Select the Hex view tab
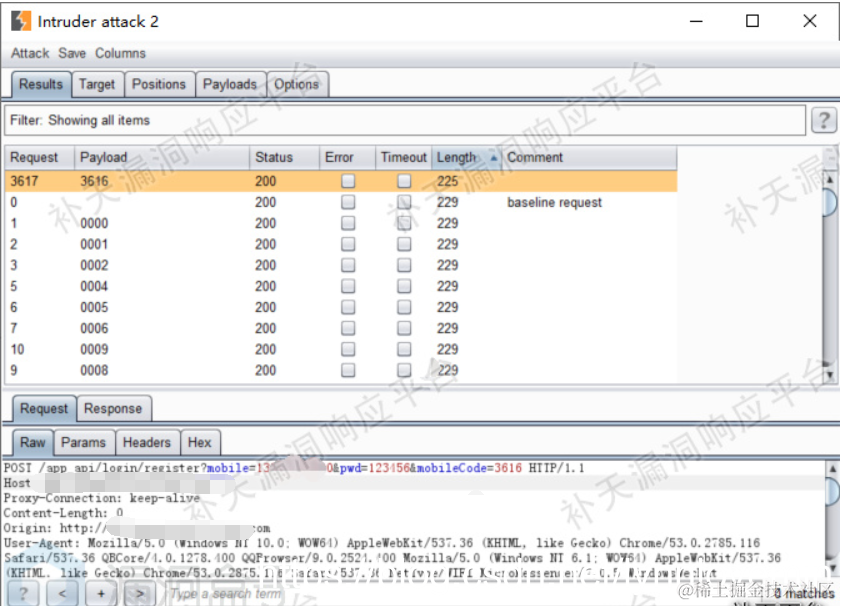The image size is (841, 606). [200, 442]
